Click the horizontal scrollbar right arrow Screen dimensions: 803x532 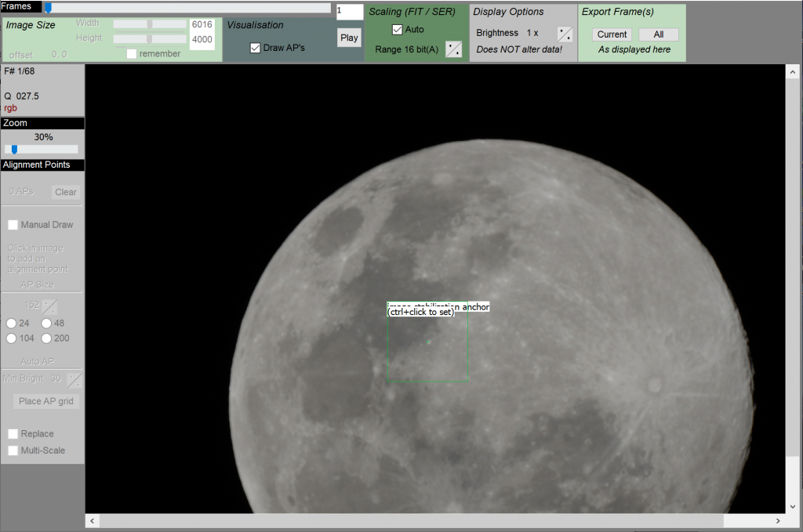[778, 521]
